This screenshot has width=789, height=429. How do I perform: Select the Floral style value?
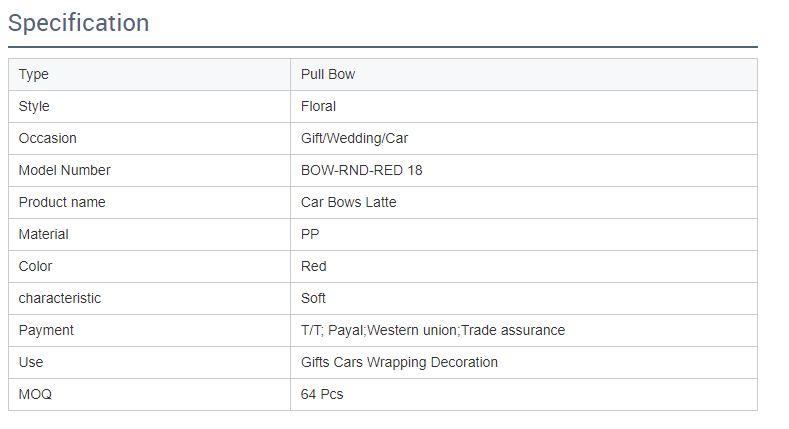click(x=318, y=106)
